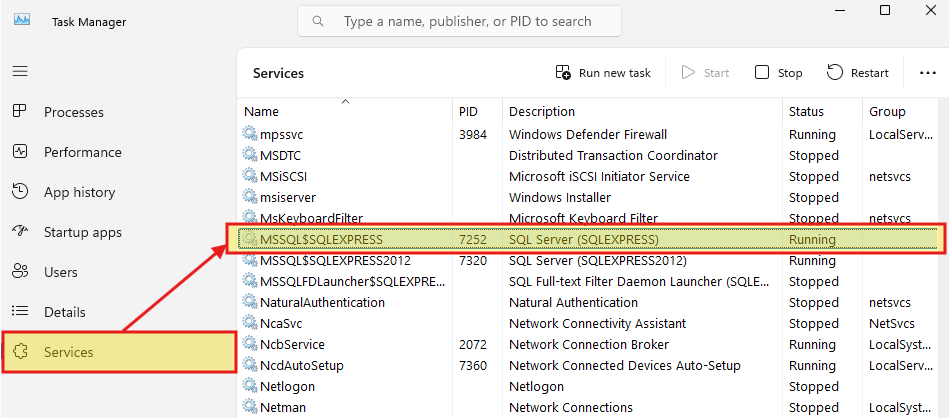Click the Performance sidebar icon
Image resolution: width=949 pixels, height=418 pixels.
[20, 151]
